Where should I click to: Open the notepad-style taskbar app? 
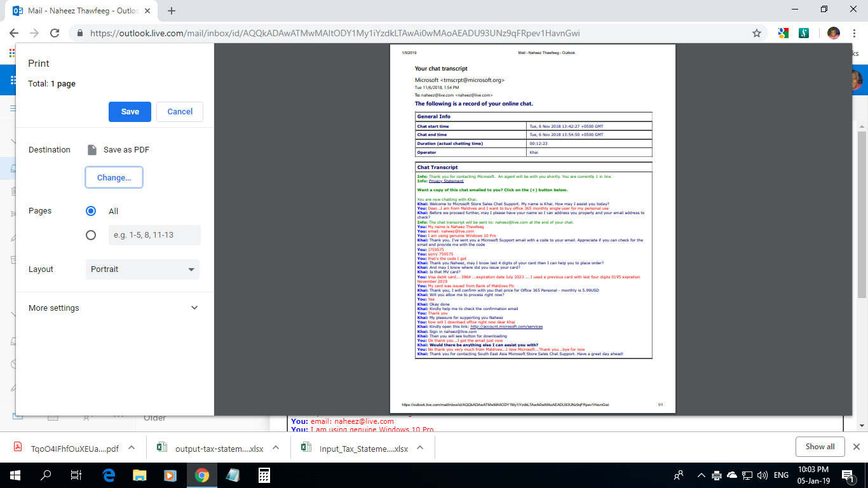click(233, 475)
